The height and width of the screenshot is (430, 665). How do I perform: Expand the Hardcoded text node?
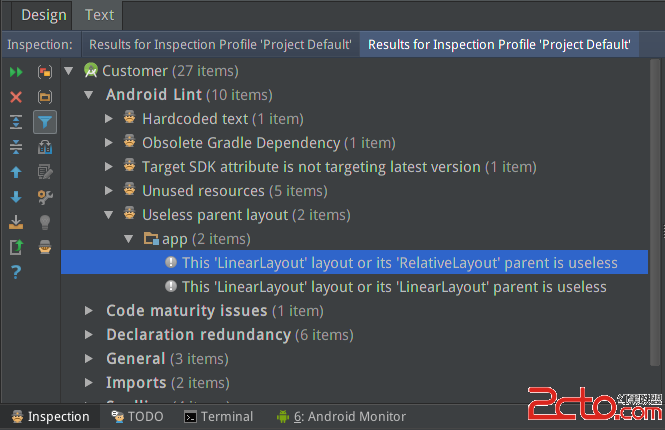110,119
